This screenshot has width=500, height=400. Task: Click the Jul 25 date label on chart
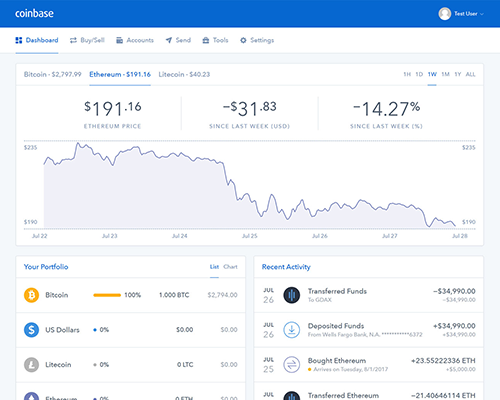tap(250, 236)
